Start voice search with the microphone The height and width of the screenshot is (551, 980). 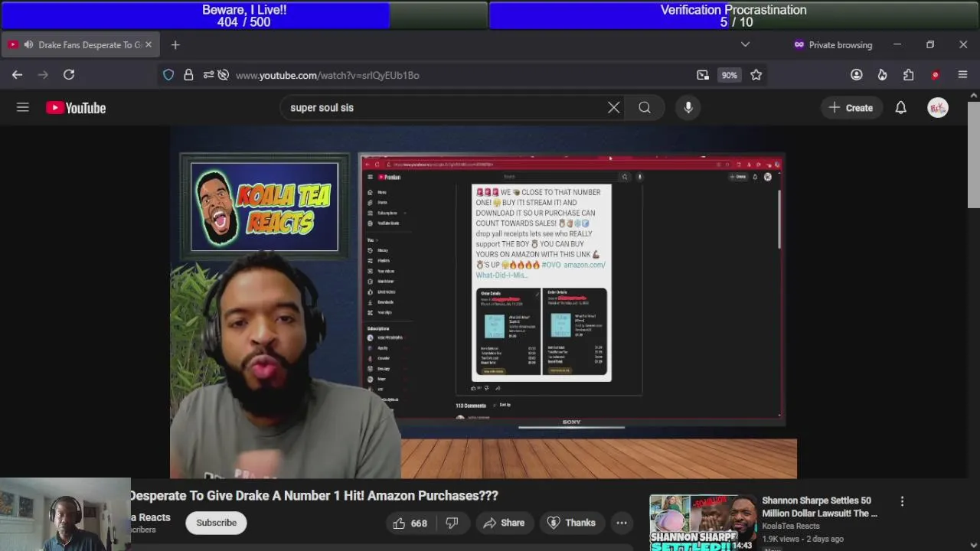688,108
